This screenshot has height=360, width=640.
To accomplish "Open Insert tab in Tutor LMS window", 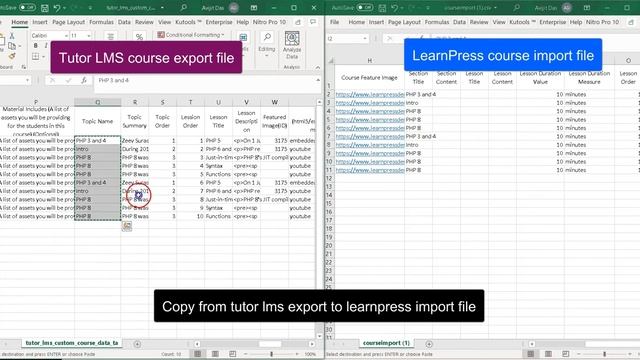I will (x=40, y=22).
